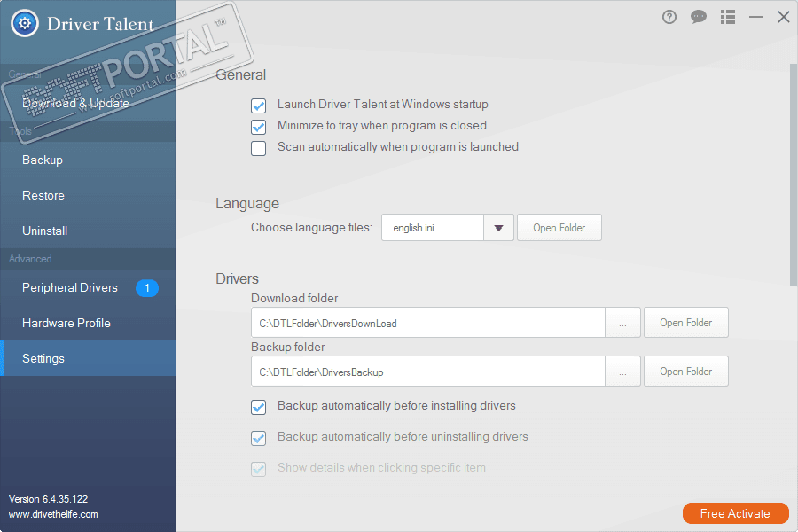Open the Download & Update section
Viewport: 798px width, 532px height.
88,103
